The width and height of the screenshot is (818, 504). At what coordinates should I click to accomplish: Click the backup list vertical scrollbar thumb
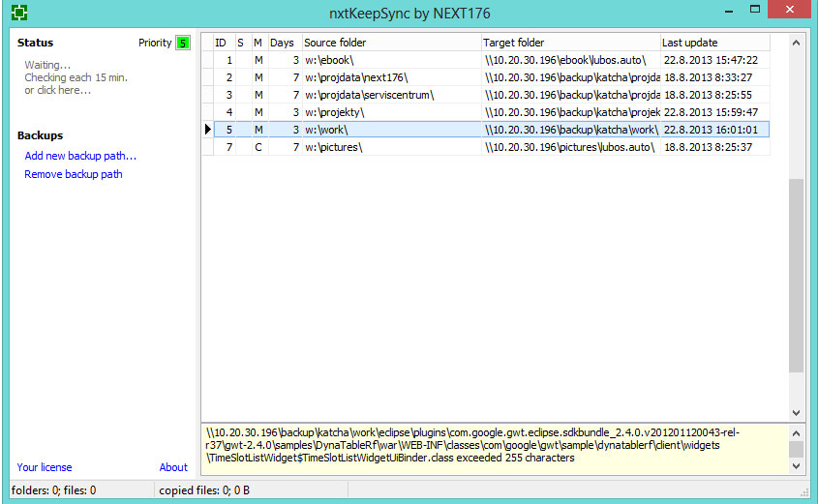tap(796, 276)
